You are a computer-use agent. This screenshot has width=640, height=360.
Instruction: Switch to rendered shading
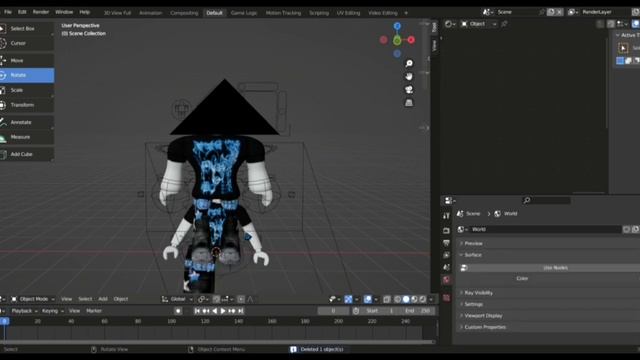coord(422,300)
